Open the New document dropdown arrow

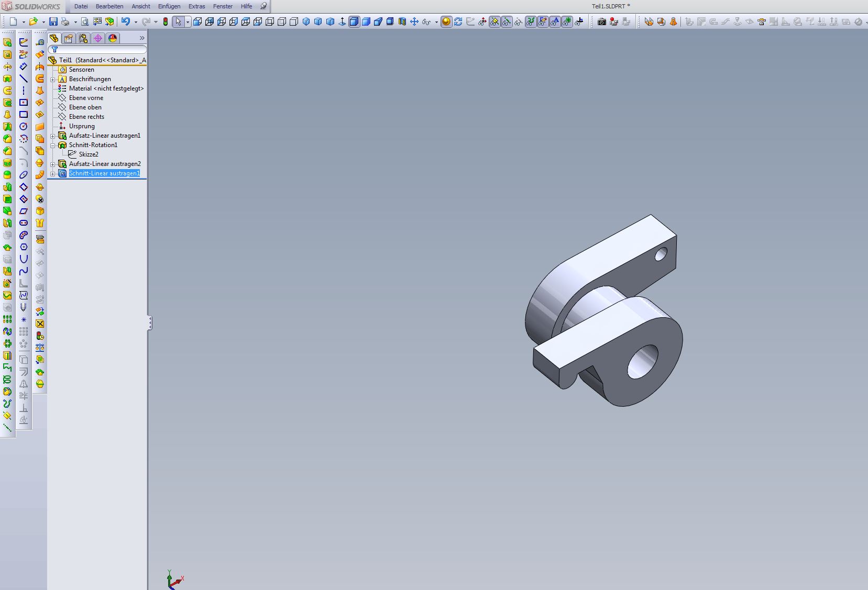click(24, 22)
